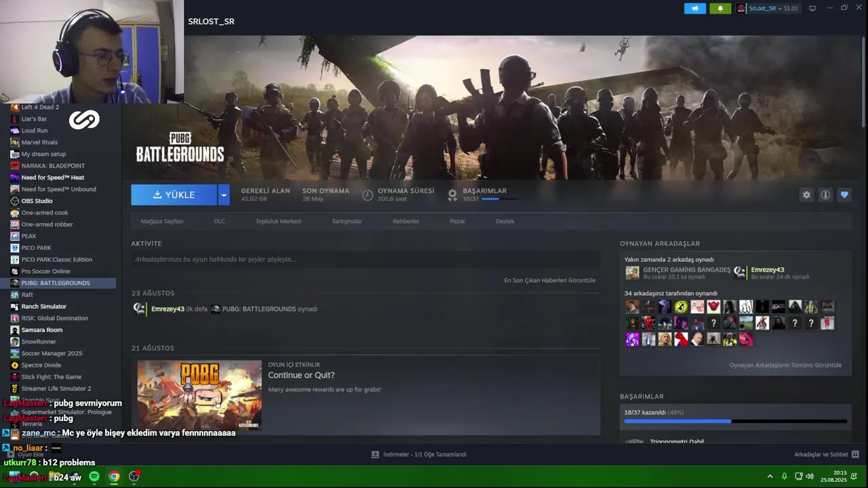
Task: Open Emrezey43 profile link in activity
Action: [x=167, y=309]
